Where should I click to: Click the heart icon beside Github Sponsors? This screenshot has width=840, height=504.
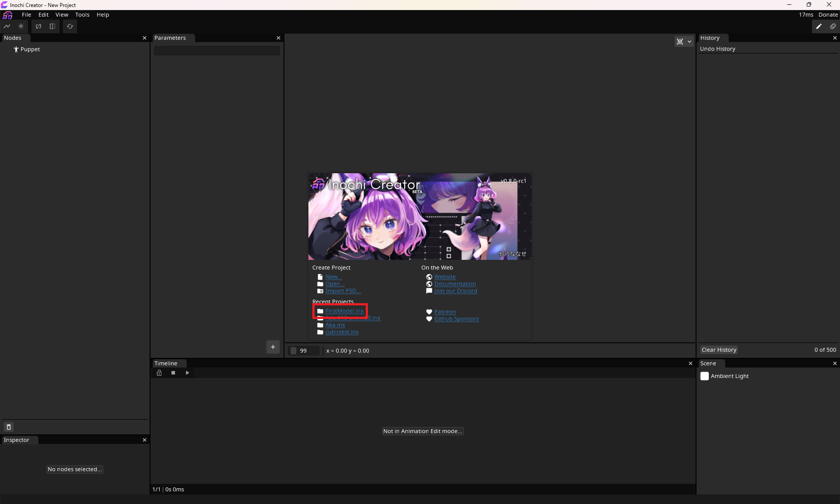(429, 319)
